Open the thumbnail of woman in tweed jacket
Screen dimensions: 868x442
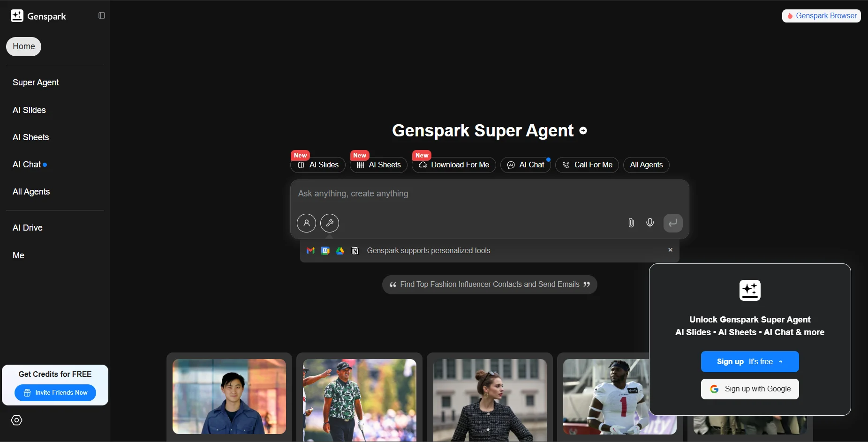pos(490,400)
